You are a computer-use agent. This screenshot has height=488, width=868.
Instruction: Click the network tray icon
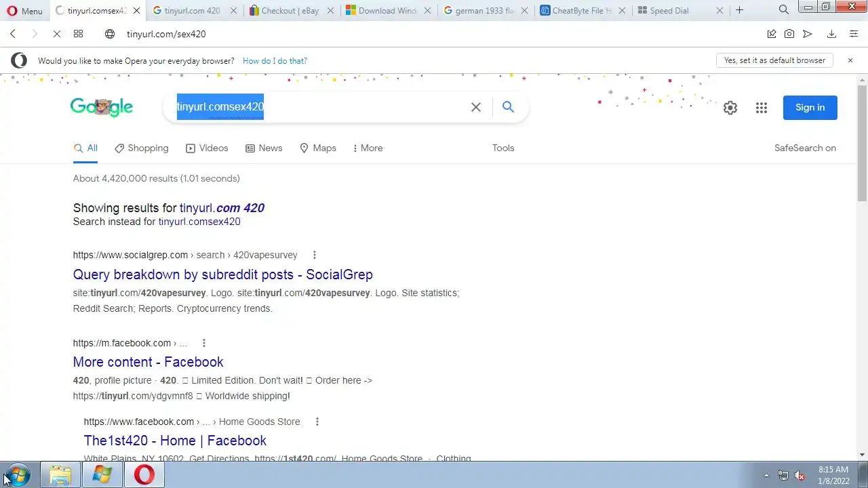click(x=783, y=475)
